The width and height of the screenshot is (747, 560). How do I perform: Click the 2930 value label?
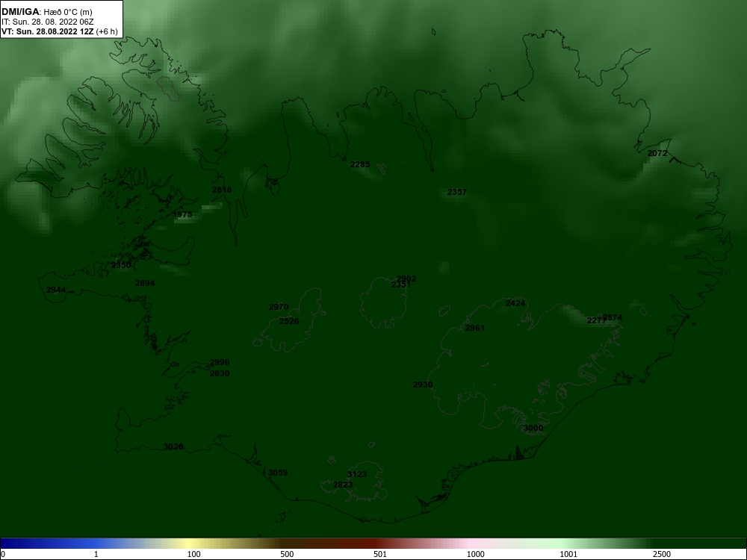pos(423,385)
